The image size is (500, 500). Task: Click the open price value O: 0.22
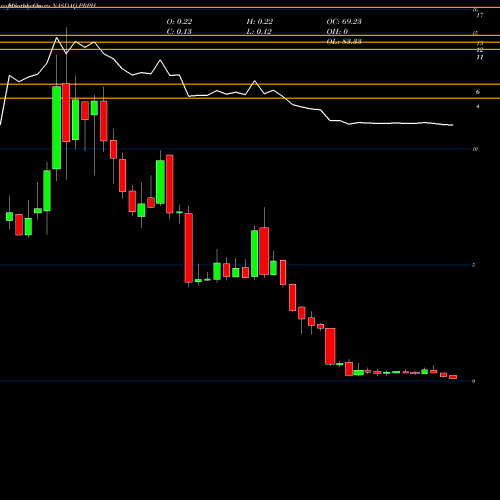[179, 21]
